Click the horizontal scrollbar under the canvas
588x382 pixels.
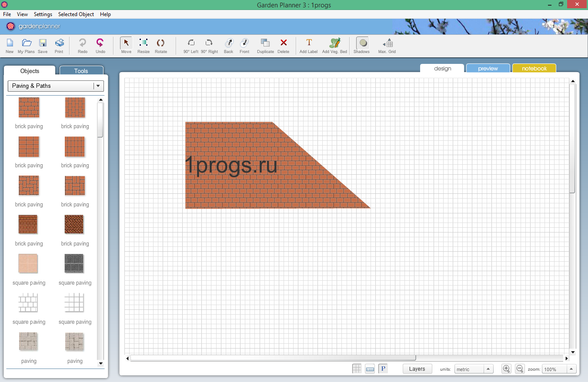coord(273,358)
